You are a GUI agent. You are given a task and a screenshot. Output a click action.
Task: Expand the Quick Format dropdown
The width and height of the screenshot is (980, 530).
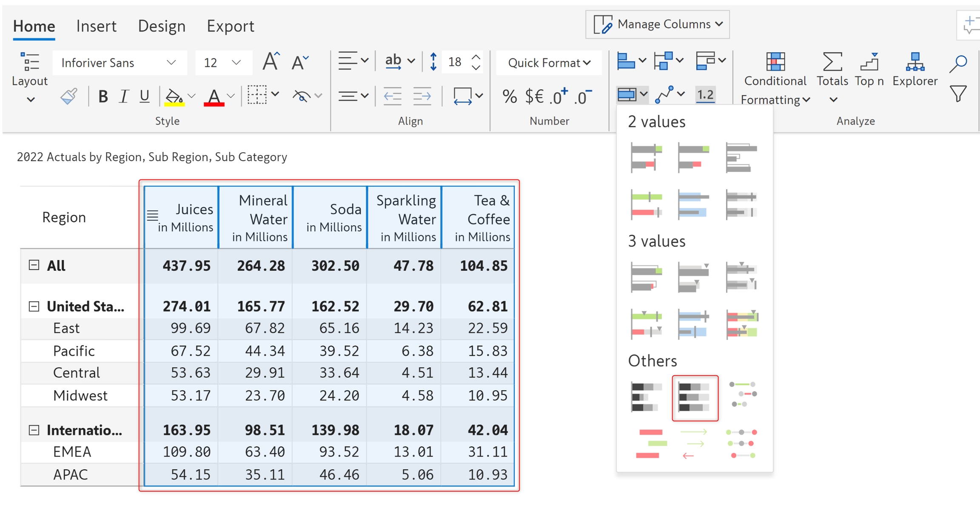coord(549,63)
